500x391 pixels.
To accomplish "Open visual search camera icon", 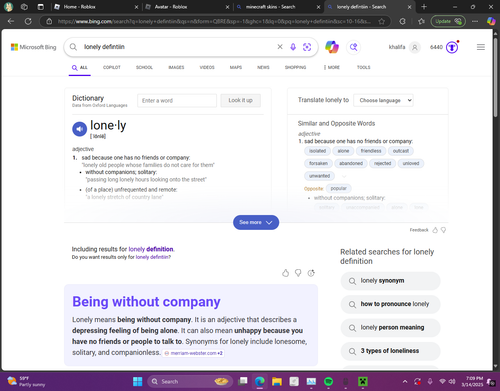I will pyautogui.click(x=307, y=47).
